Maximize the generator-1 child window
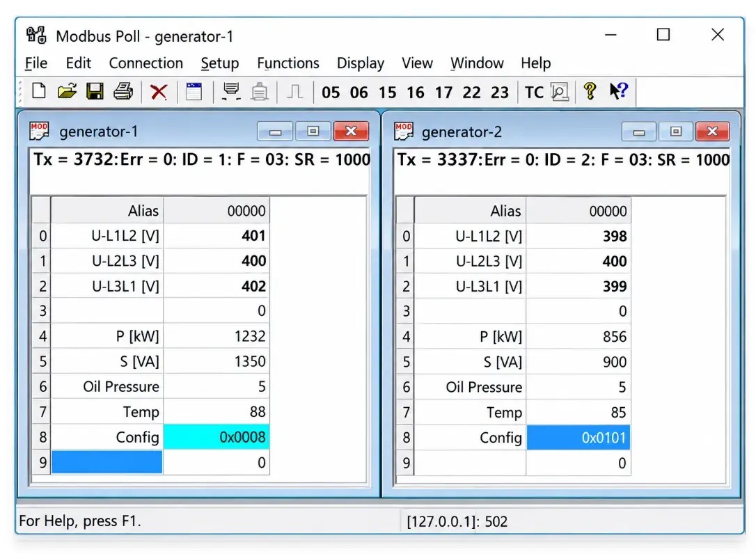 [313, 131]
